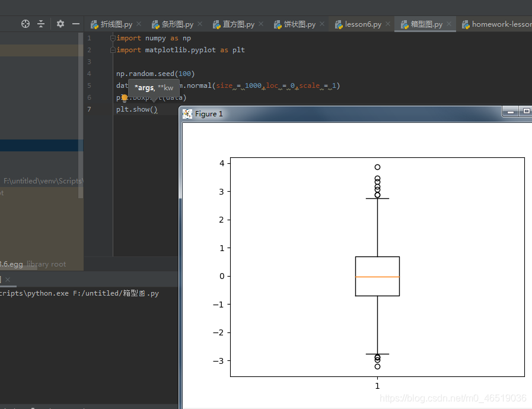Close the 直方图.py tab
The image size is (532, 409).
tap(261, 24)
